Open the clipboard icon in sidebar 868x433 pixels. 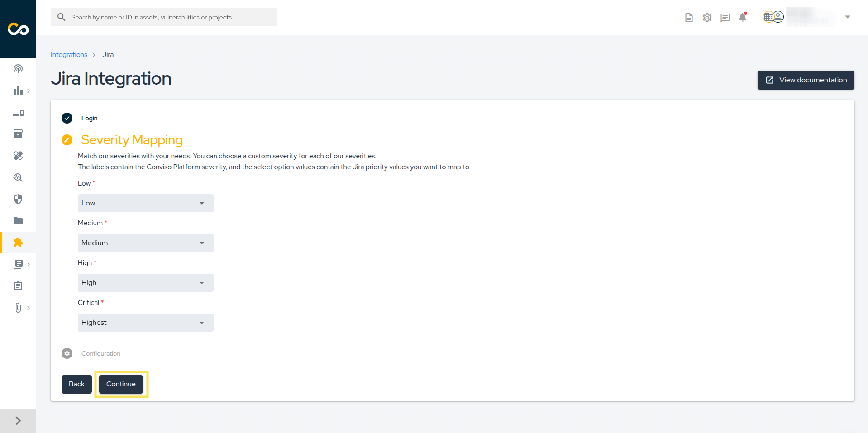[18, 286]
